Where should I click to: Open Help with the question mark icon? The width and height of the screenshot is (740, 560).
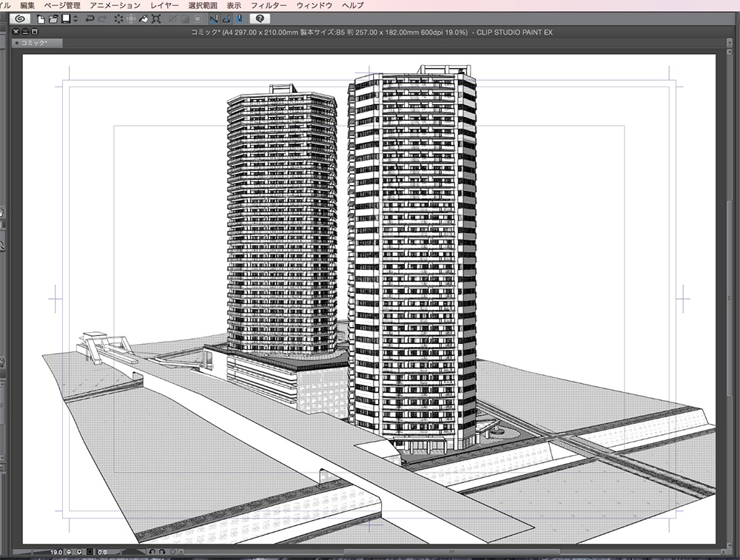(x=260, y=18)
